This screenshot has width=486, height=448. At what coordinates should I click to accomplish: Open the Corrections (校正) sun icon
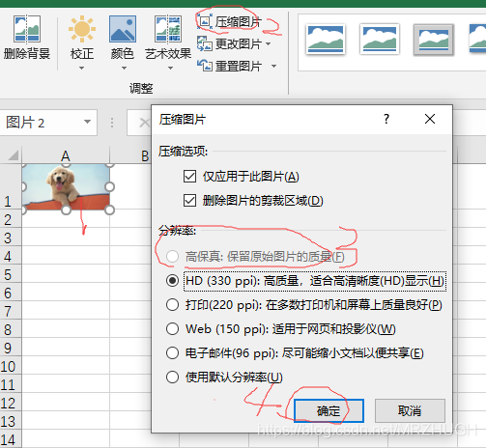[82, 29]
